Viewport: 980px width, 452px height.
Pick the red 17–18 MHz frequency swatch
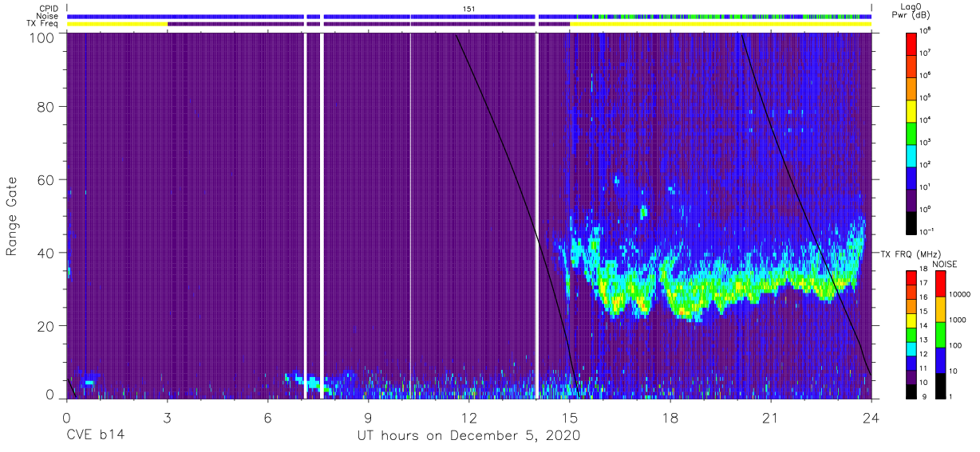[911, 277]
